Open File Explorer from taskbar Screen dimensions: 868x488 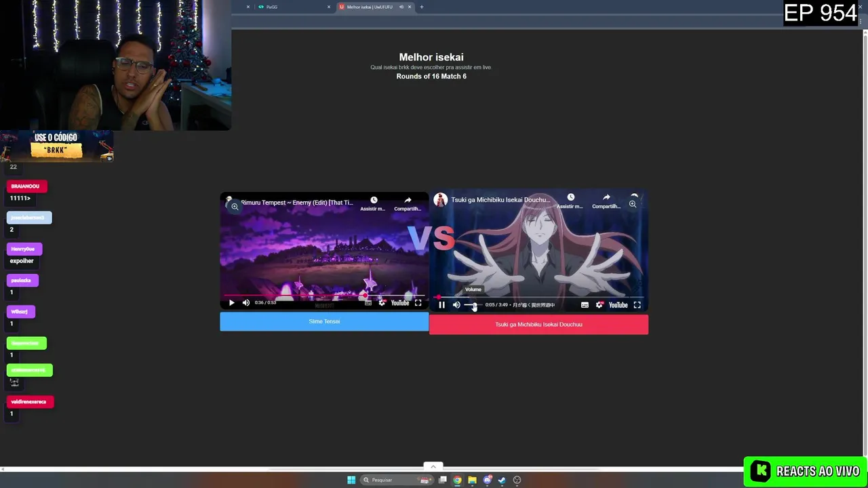point(472,480)
